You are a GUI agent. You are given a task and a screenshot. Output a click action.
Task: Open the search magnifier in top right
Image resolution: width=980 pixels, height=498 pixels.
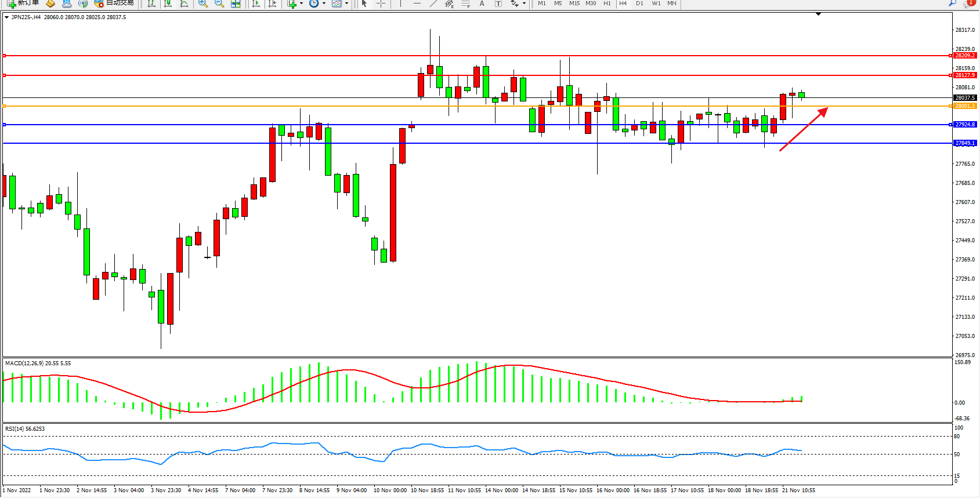952,3
